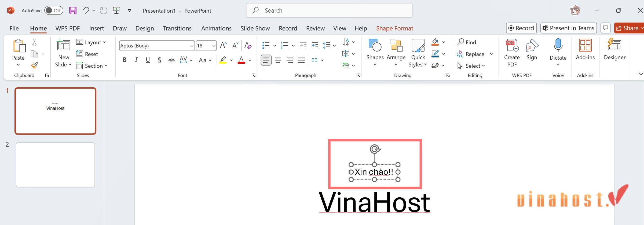
Task: Click the Cut scissors icon
Action: 34,42
